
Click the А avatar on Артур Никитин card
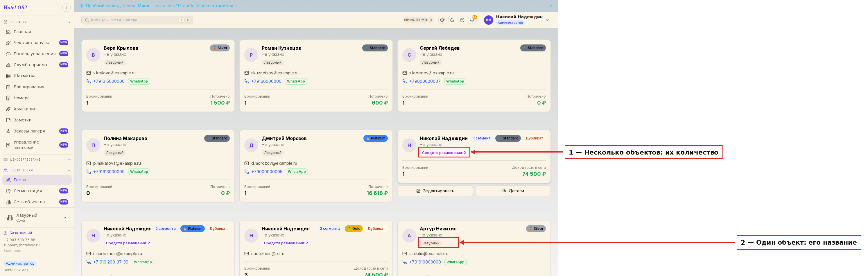409,236
